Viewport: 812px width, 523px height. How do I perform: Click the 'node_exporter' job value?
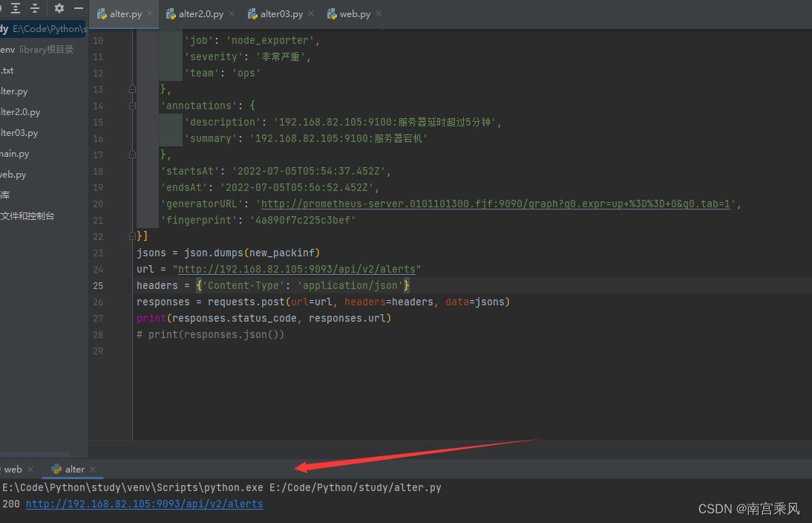pos(270,40)
